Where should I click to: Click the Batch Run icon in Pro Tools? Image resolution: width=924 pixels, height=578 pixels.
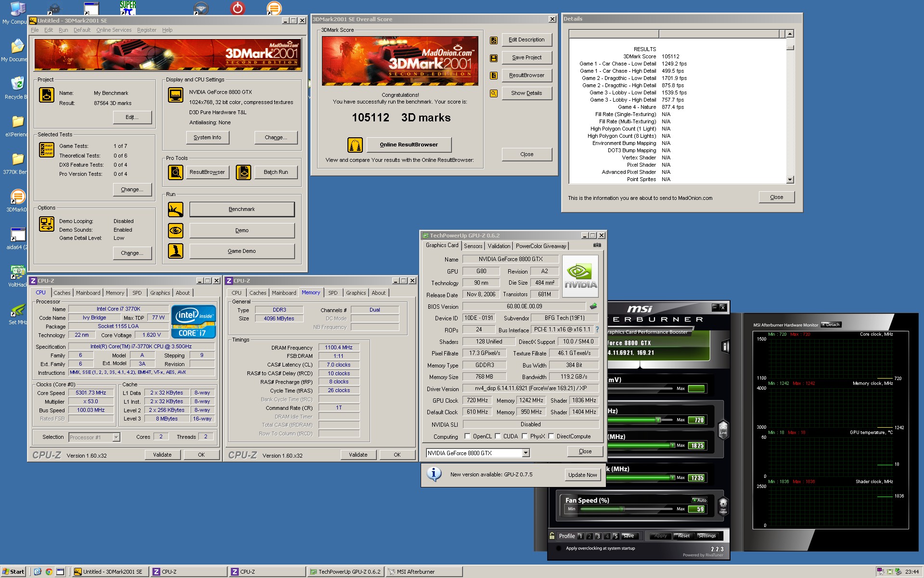coord(244,172)
